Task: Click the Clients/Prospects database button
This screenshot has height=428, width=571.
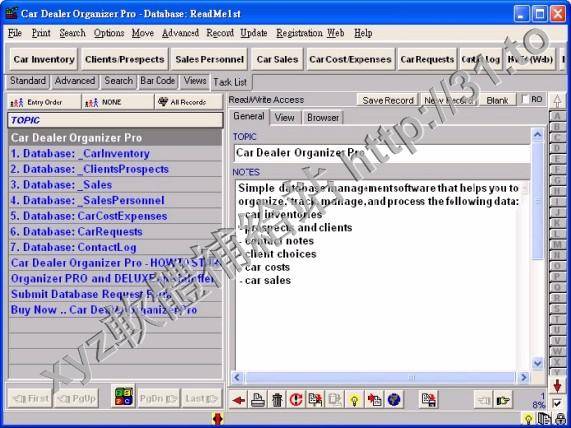Action: click(125, 59)
